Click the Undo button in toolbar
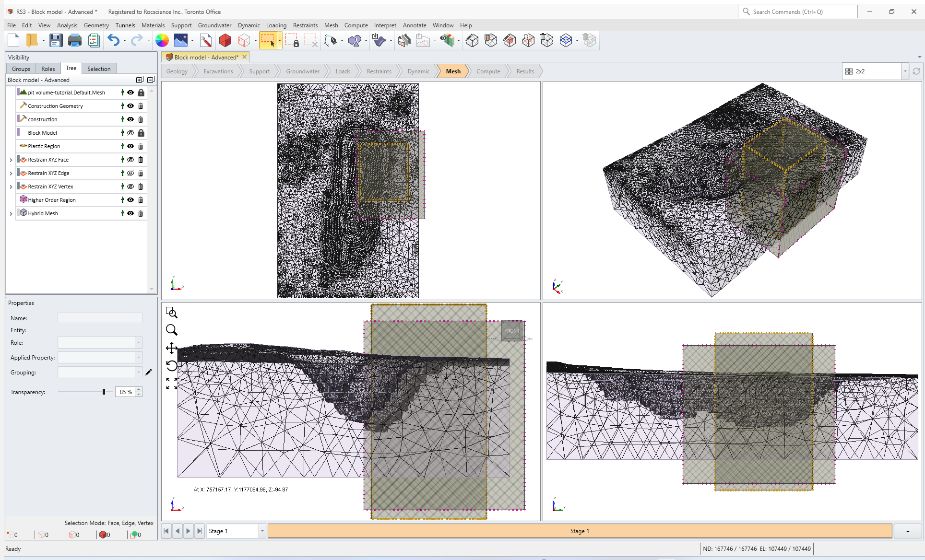 coord(114,40)
